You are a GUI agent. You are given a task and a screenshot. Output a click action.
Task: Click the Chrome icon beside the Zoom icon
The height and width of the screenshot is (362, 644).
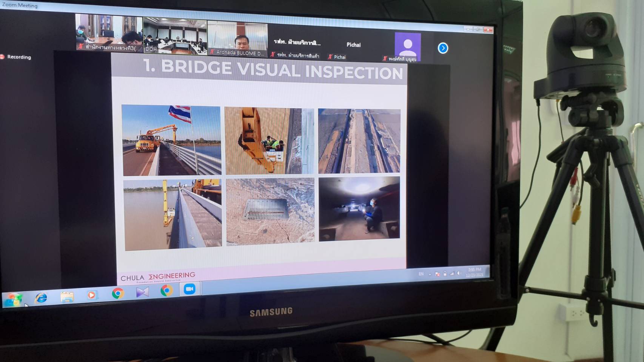pos(166,290)
